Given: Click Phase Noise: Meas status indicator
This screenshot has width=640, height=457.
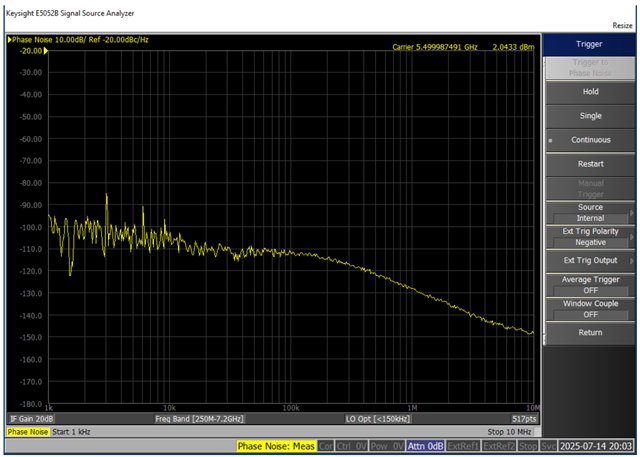Looking at the screenshot, I should point(276,446).
